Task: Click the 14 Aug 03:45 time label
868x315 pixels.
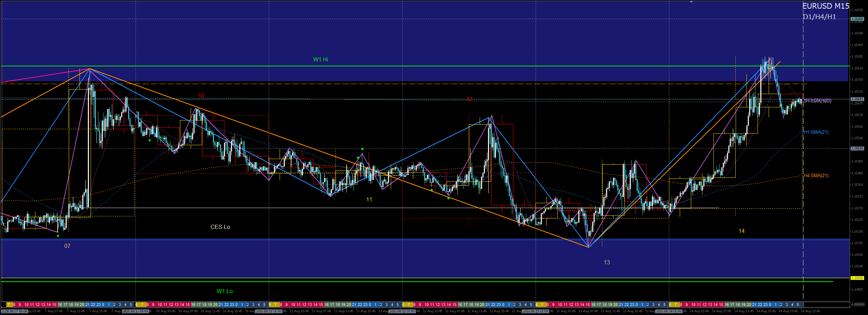Action: 700,311
